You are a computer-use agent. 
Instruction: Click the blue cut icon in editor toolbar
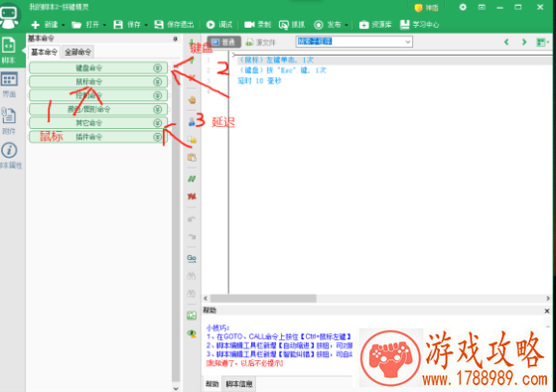coord(192,122)
